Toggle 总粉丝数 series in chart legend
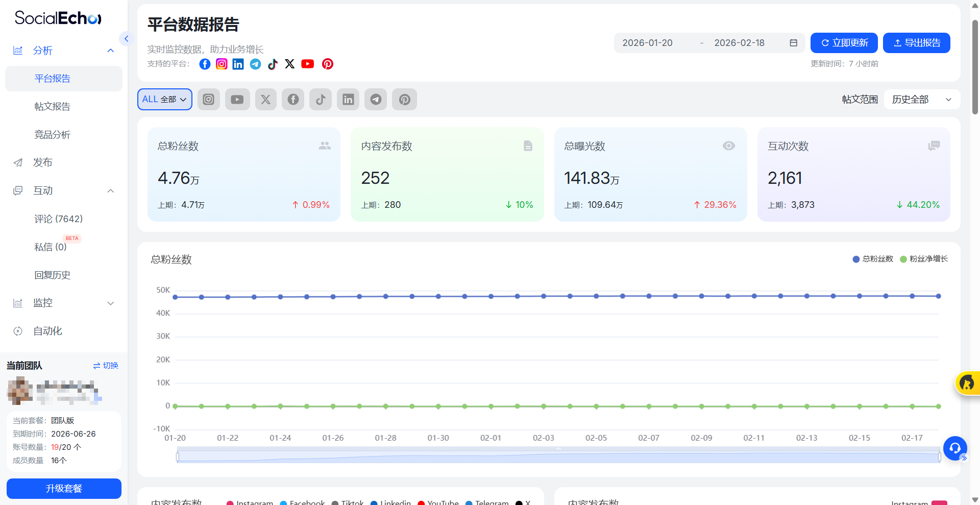This screenshot has height=505, width=980. pyautogui.click(x=873, y=259)
